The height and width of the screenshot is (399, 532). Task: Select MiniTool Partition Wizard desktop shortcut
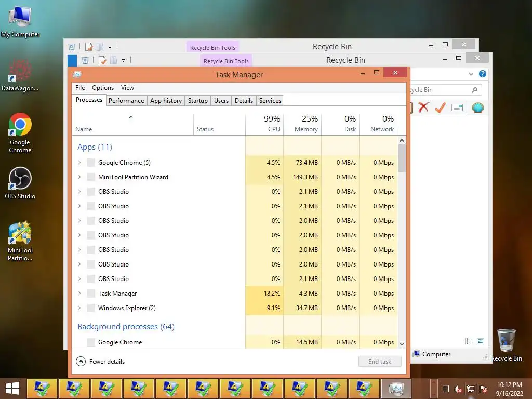(20, 241)
